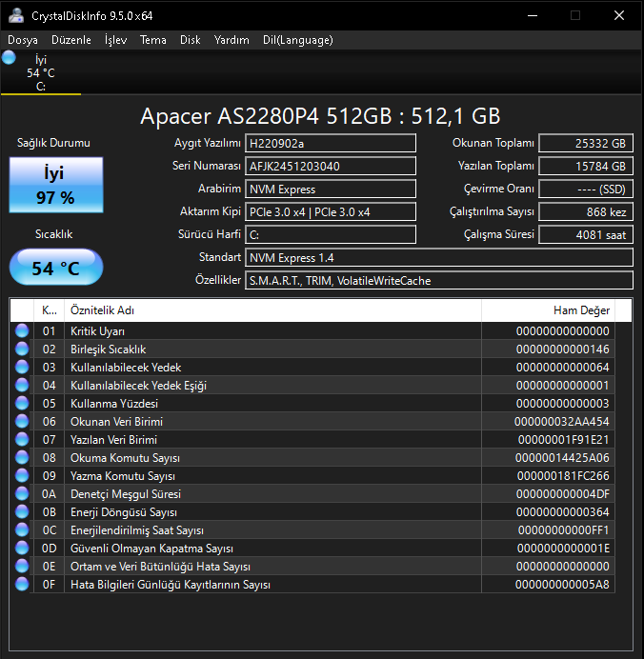Open the Dosya menu
This screenshot has height=659, width=644.
[x=23, y=40]
